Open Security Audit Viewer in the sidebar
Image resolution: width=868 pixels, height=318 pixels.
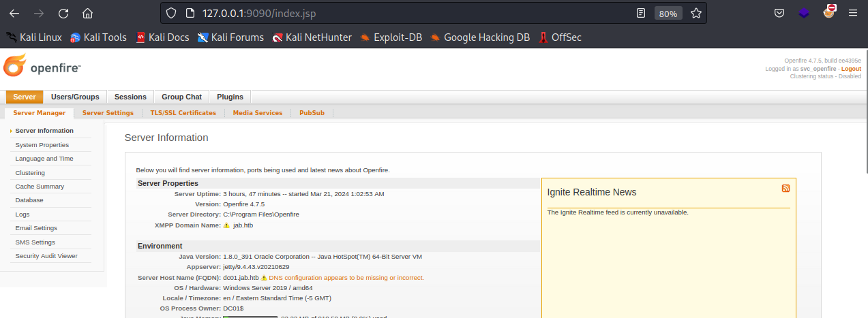pyautogui.click(x=46, y=256)
